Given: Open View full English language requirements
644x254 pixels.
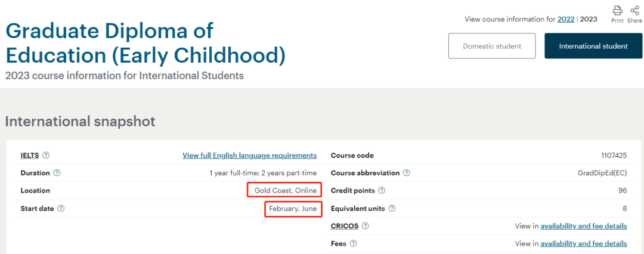Looking at the screenshot, I should [250, 156].
